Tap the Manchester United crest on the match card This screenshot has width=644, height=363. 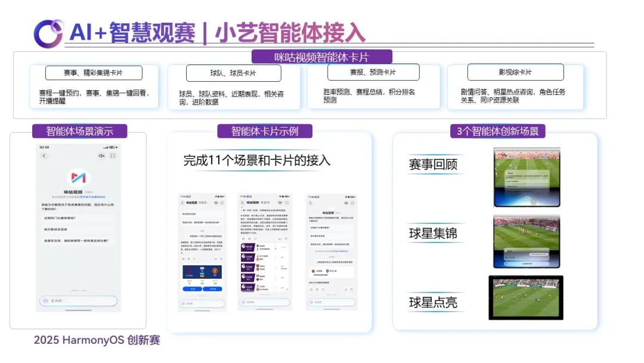(215, 271)
